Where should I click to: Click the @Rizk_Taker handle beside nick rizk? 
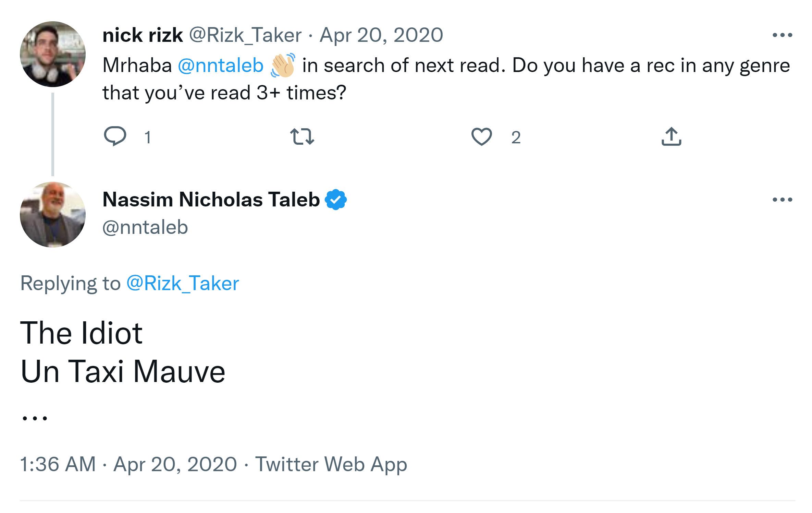[245, 35]
